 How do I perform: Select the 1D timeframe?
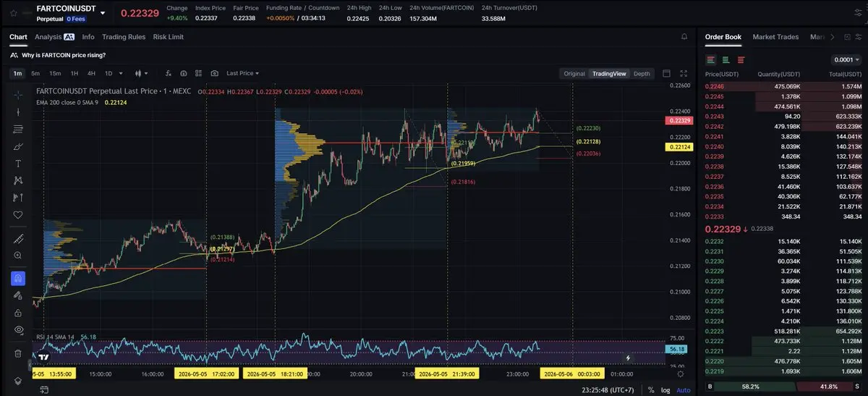(108, 73)
